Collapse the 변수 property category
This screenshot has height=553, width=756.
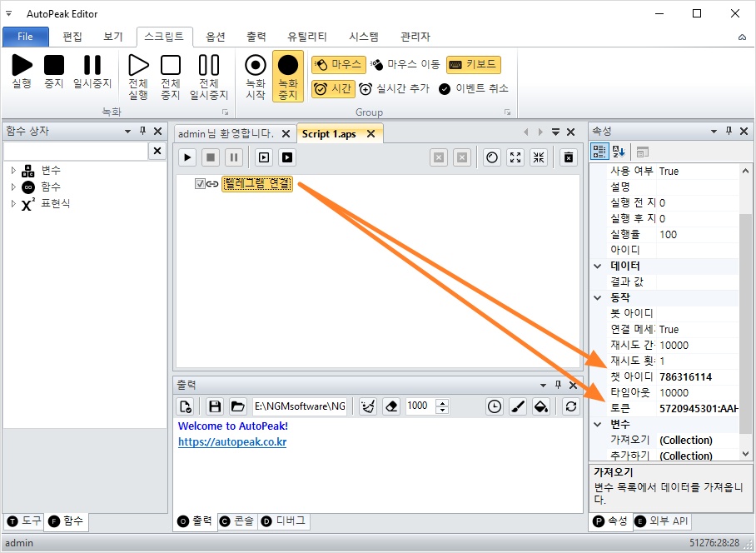coord(597,424)
